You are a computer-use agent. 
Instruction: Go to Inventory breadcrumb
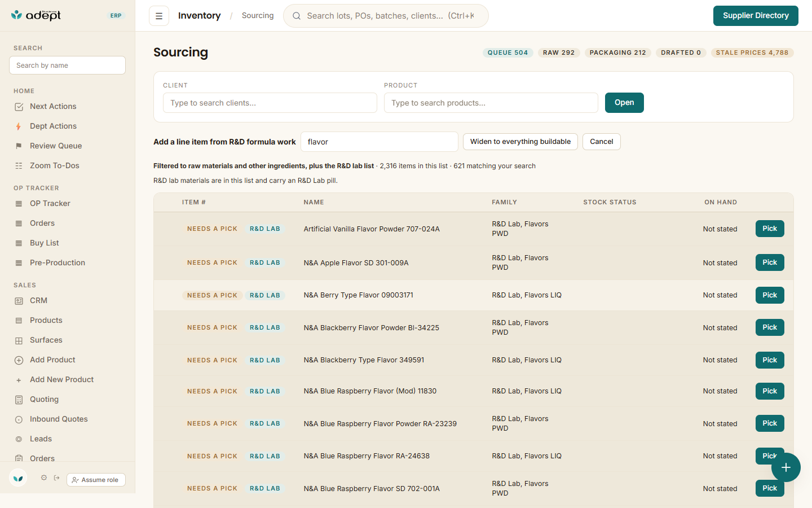point(199,16)
